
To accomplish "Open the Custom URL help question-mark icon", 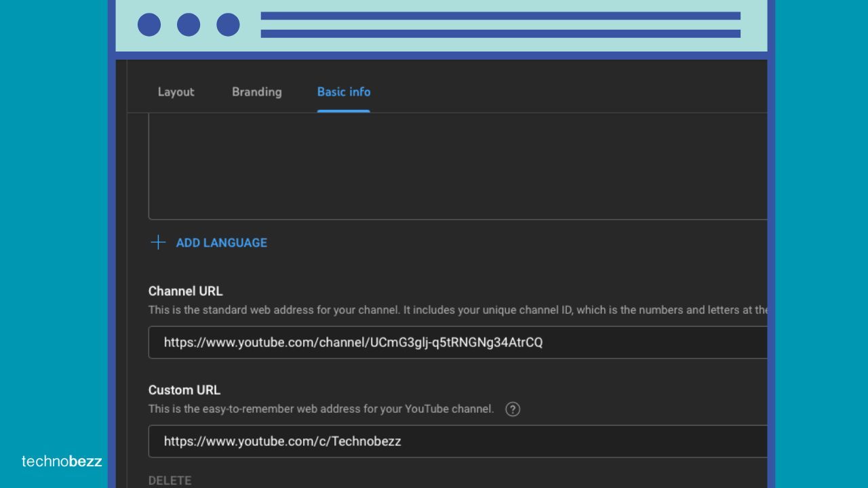I will [513, 409].
